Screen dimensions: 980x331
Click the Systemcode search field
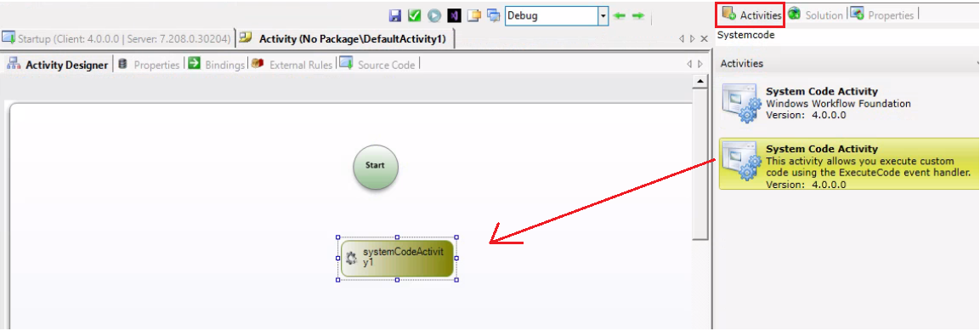[x=847, y=36]
